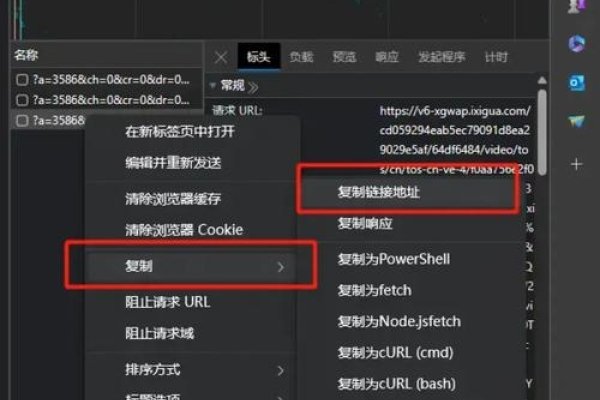The height and width of the screenshot is (400, 600).
Task: Choose 阻止请求域 menu item
Action: tap(191, 333)
